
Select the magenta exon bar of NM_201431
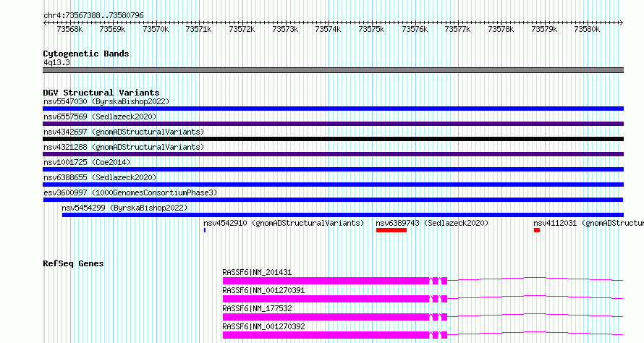(x=326, y=281)
